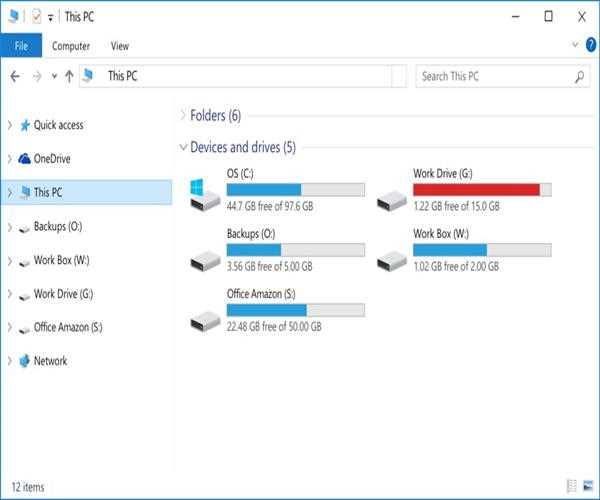Collapse the Devices and drives section
This screenshot has height=500, width=600.
tap(182, 147)
